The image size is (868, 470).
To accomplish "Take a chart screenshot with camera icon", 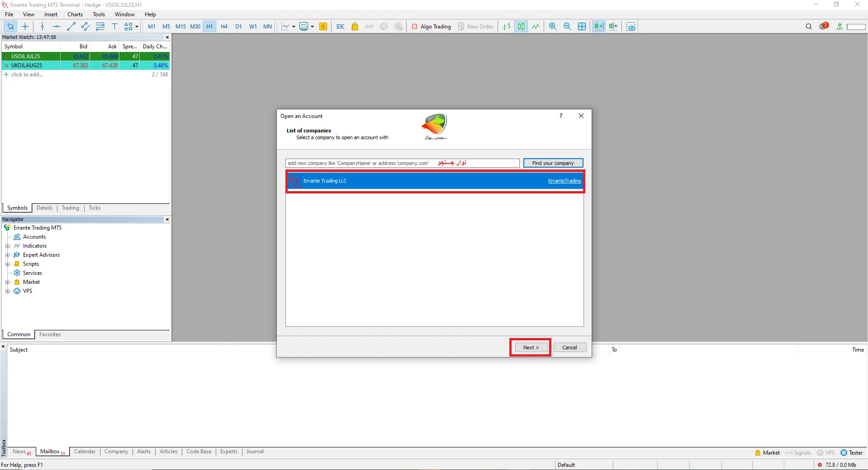I will pyautogui.click(x=631, y=27).
